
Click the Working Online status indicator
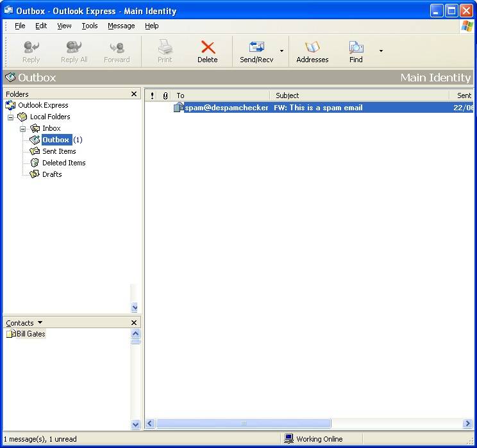(x=314, y=439)
